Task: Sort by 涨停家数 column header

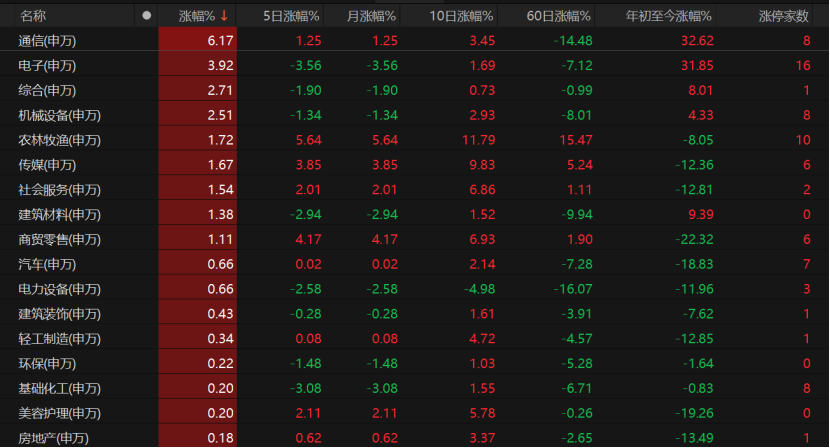Action: [784, 16]
